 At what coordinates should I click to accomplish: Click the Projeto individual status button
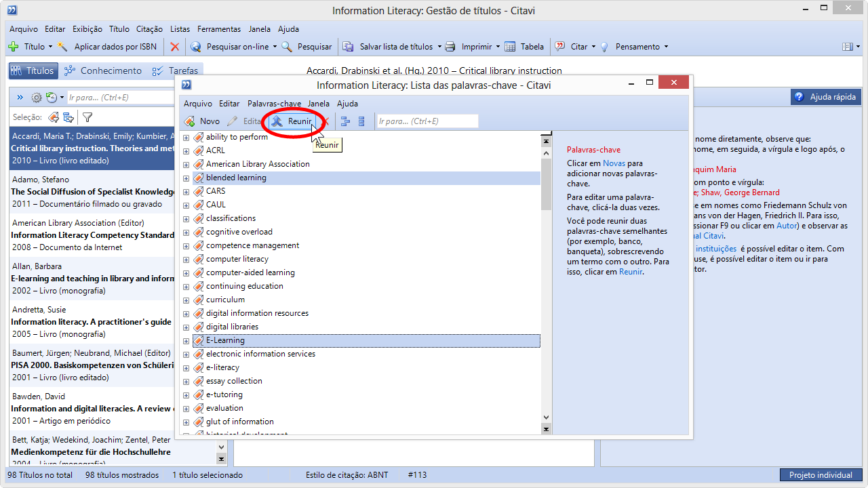click(821, 475)
